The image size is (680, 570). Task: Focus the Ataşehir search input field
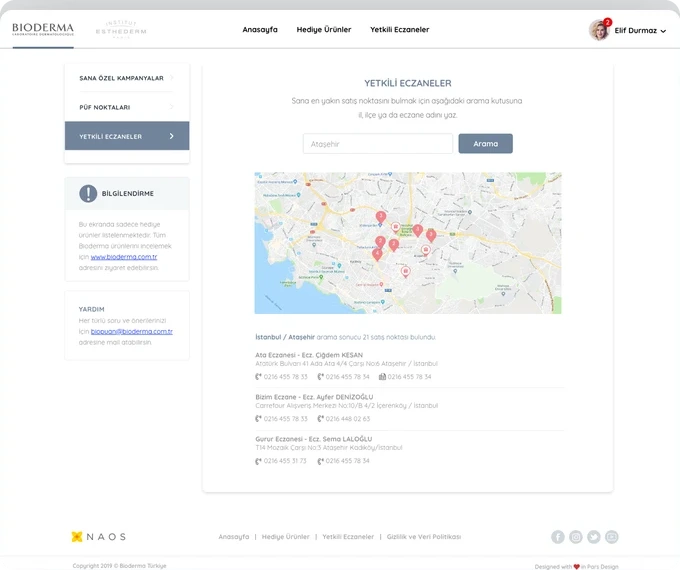pos(378,144)
